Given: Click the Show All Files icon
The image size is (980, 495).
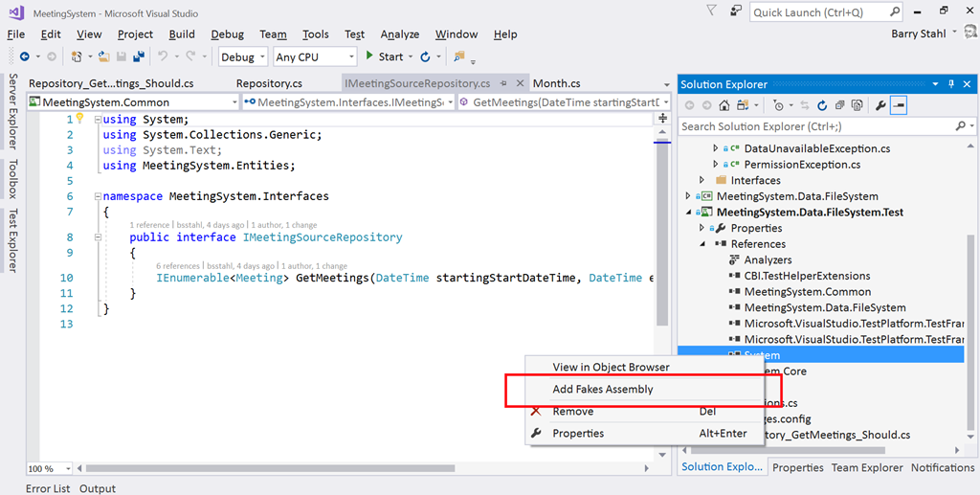Looking at the screenshot, I should 857,105.
